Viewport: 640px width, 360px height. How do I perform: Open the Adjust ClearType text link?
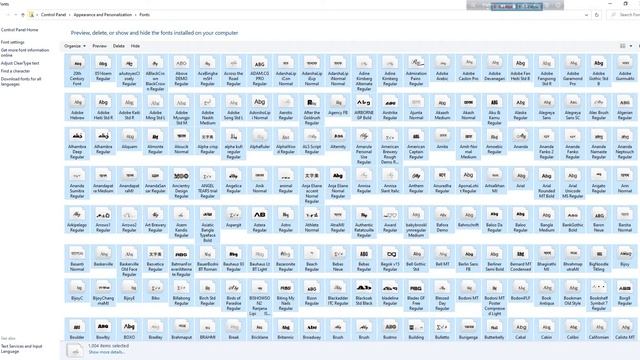(20, 63)
